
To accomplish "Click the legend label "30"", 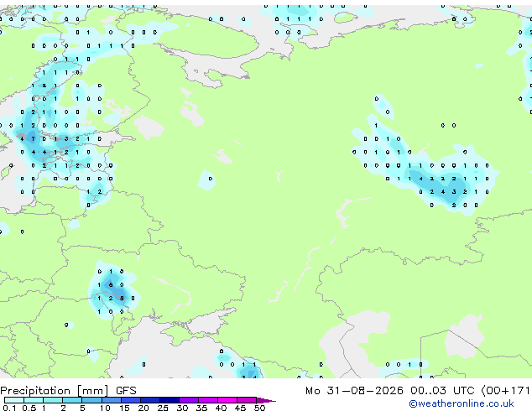I will click(x=182, y=408).
